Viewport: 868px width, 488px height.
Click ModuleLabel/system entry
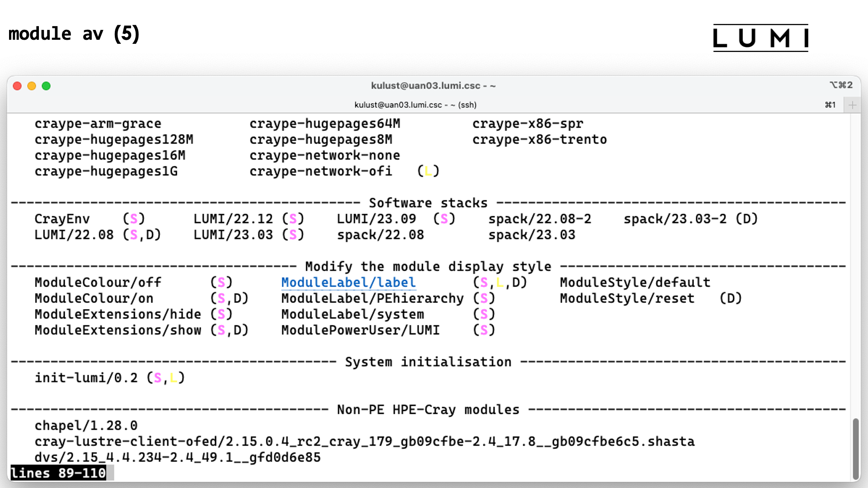[x=352, y=314]
